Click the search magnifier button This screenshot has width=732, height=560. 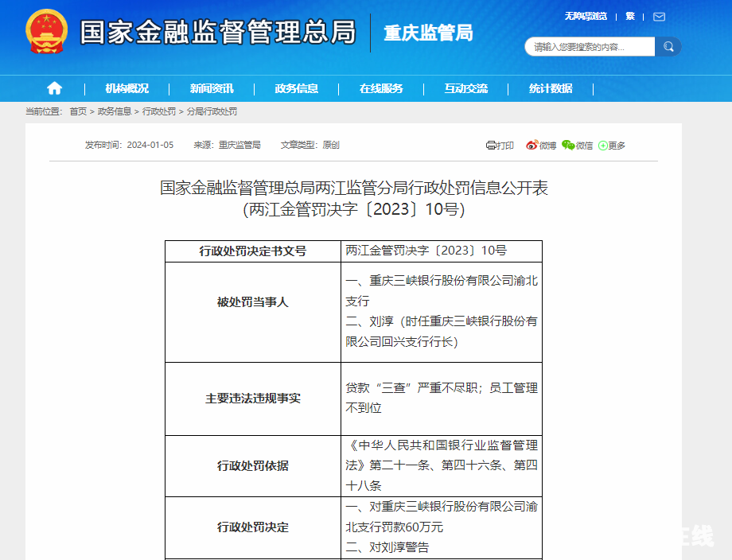click(x=668, y=47)
